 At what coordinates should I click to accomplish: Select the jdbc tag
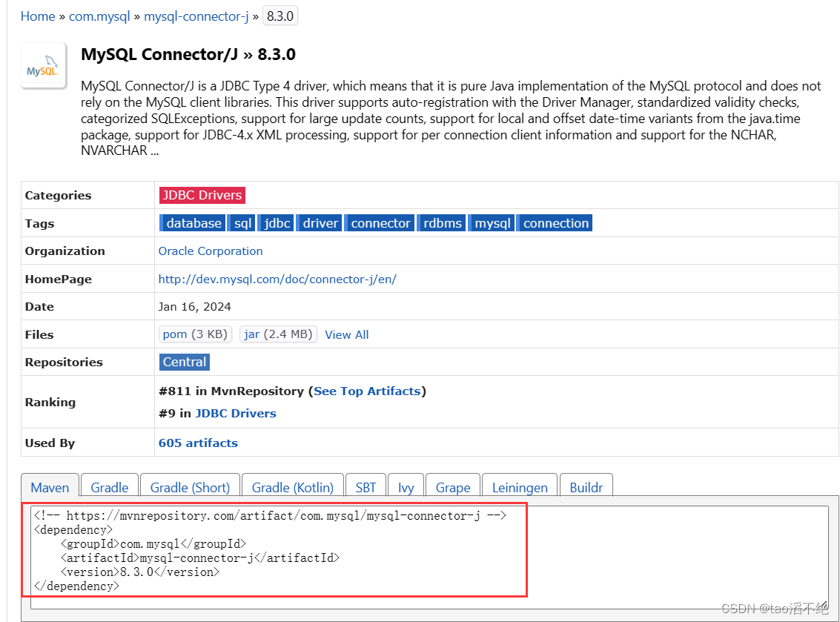pyautogui.click(x=277, y=223)
